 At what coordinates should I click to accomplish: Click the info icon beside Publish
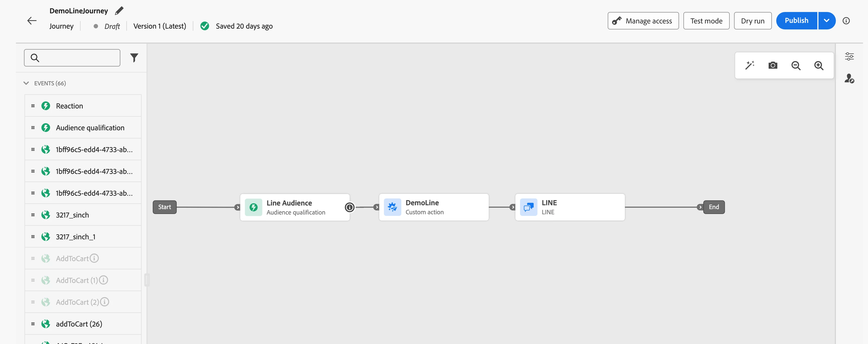(846, 21)
